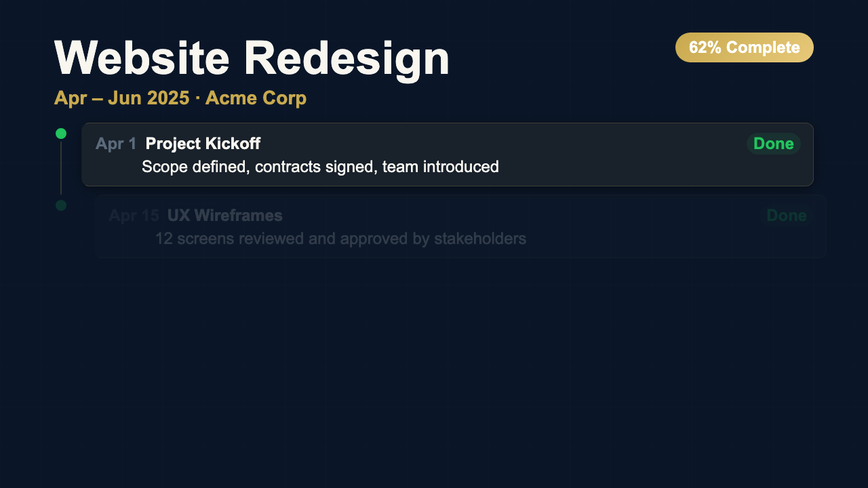Viewport: 868px width, 488px height.
Task: Open the UX Wireframes milestone
Action: point(224,216)
